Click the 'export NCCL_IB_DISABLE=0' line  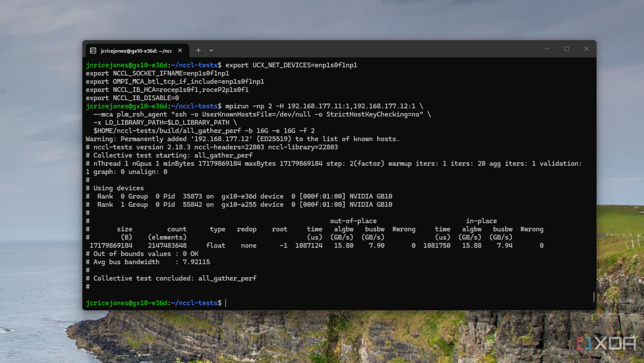pyautogui.click(x=133, y=98)
